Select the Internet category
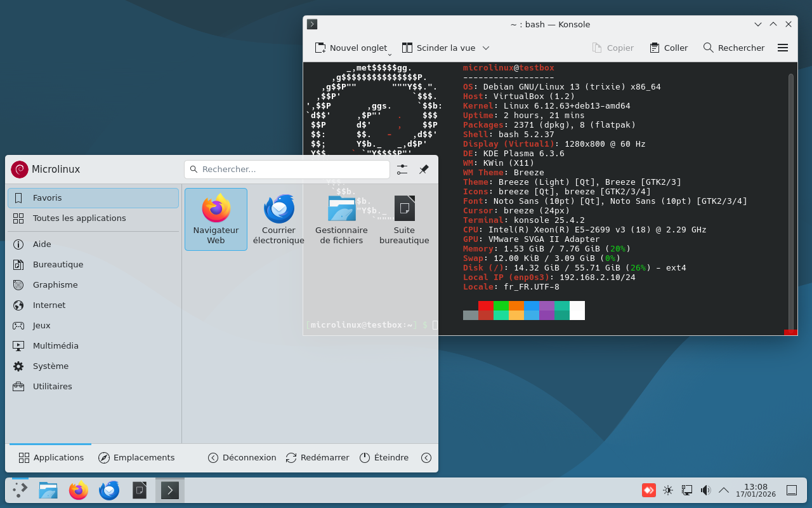 [49, 305]
